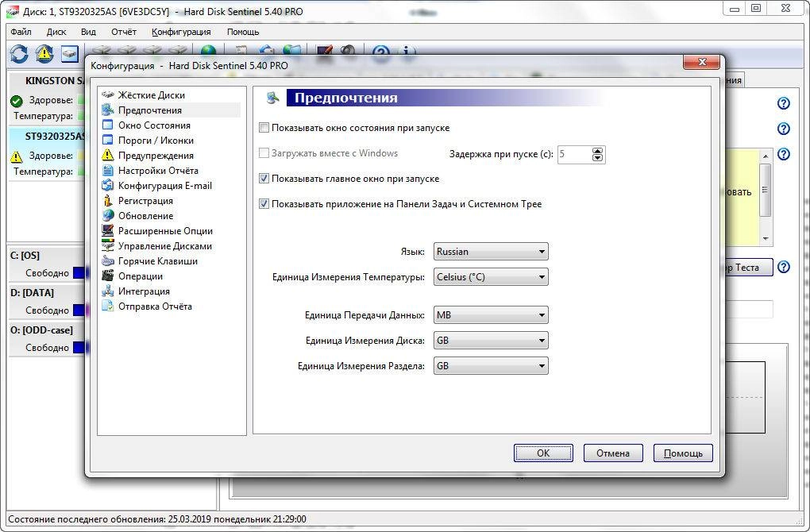Screen dimensions: 810x532
Task: Click the Задержка при пуске input field
Action: tap(574, 154)
